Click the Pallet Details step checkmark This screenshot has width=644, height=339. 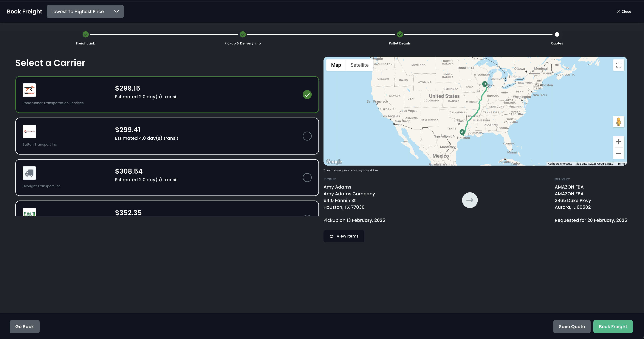click(x=400, y=34)
